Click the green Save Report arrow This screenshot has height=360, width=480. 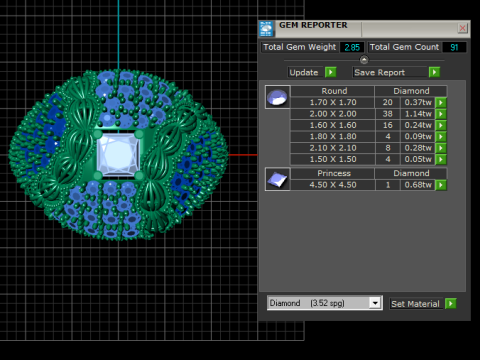point(434,72)
